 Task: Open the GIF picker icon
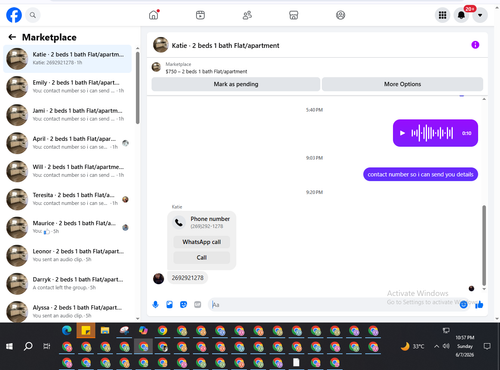(x=198, y=304)
